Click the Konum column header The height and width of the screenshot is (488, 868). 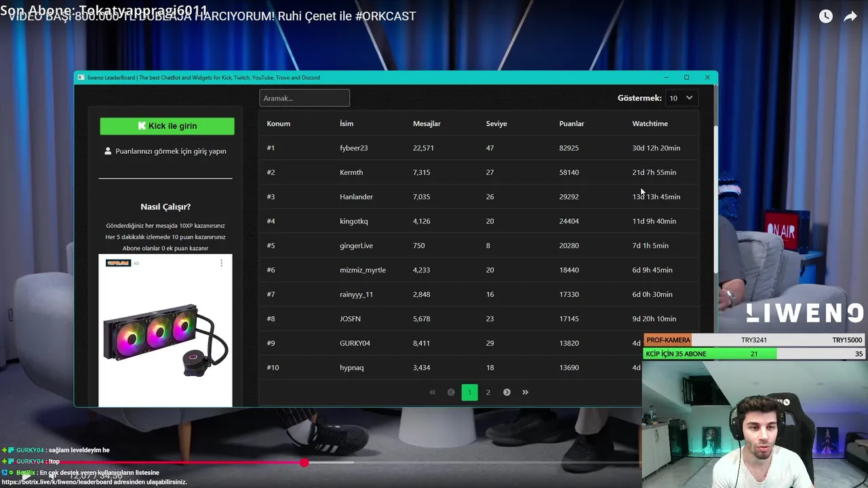tap(278, 123)
